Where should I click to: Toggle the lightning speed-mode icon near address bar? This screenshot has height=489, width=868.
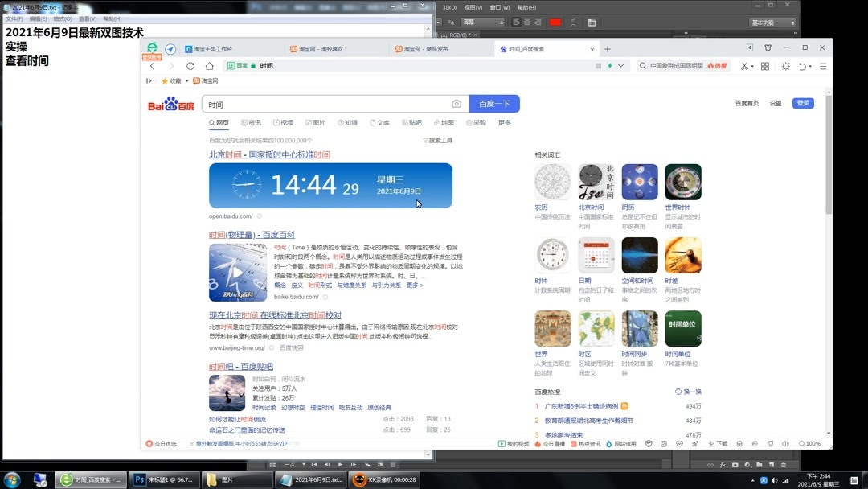pos(608,66)
